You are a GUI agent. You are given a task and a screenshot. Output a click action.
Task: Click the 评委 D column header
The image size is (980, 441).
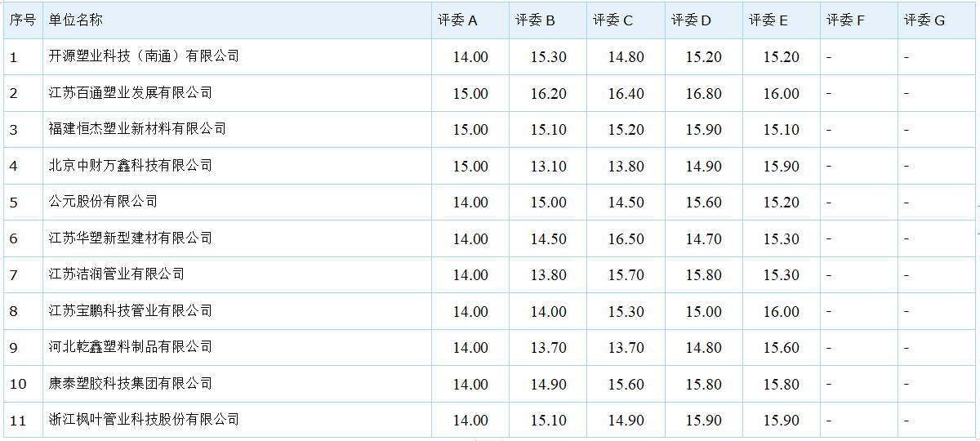691,20
